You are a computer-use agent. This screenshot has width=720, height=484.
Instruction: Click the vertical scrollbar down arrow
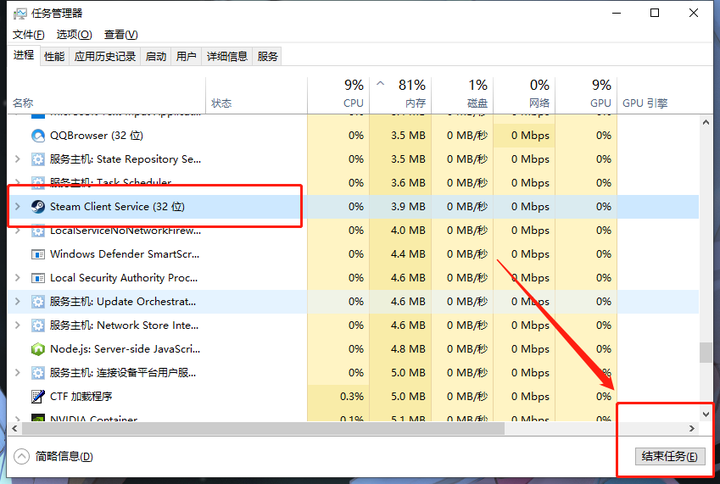pos(706,415)
